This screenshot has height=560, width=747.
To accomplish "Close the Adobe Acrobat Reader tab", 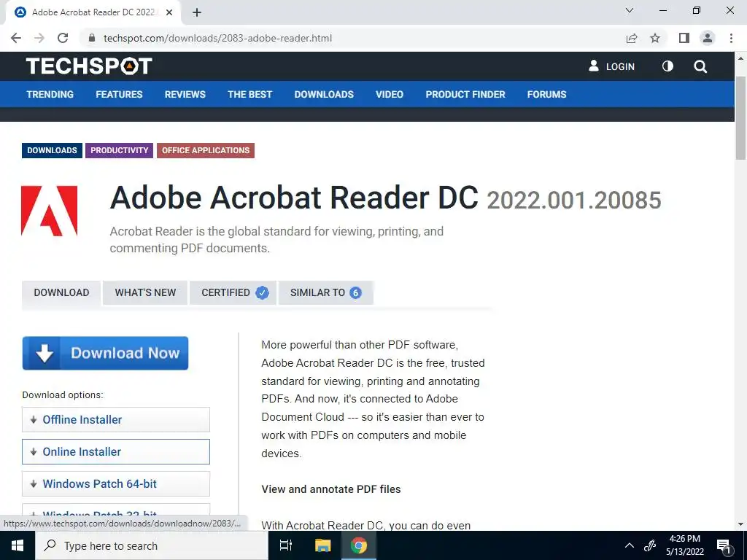I will coord(169,12).
